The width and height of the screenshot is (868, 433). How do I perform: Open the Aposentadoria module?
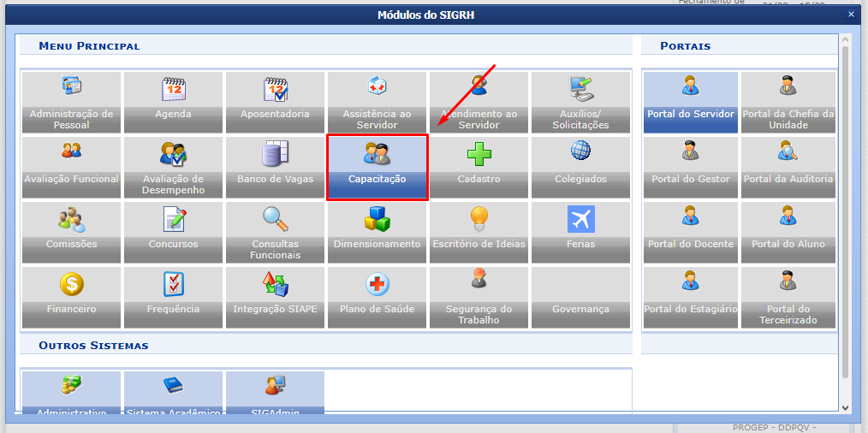(275, 103)
